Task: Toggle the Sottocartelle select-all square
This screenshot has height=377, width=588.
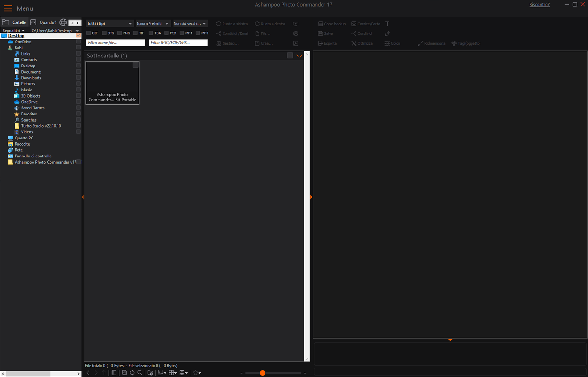Action: [x=290, y=56]
